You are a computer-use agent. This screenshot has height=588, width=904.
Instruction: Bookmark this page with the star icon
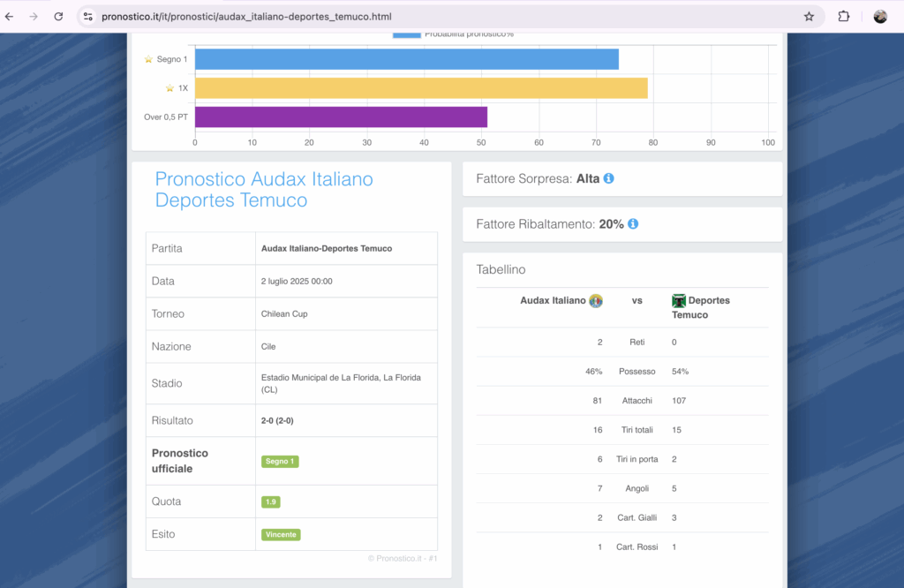(809, 17)
